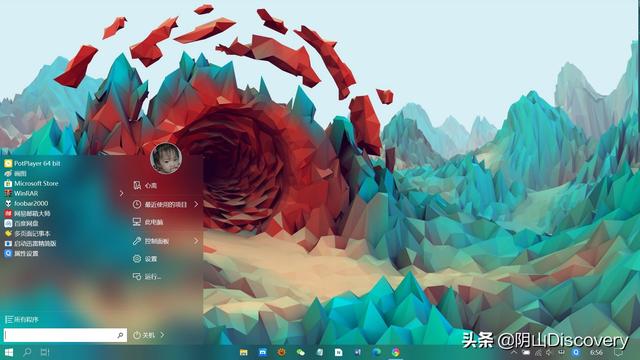Image resolution: width=640 pixels, height=360 pixels.
Task: Click the battery icon in system tray
Action: pyautogui.click(x=526, y=352)
